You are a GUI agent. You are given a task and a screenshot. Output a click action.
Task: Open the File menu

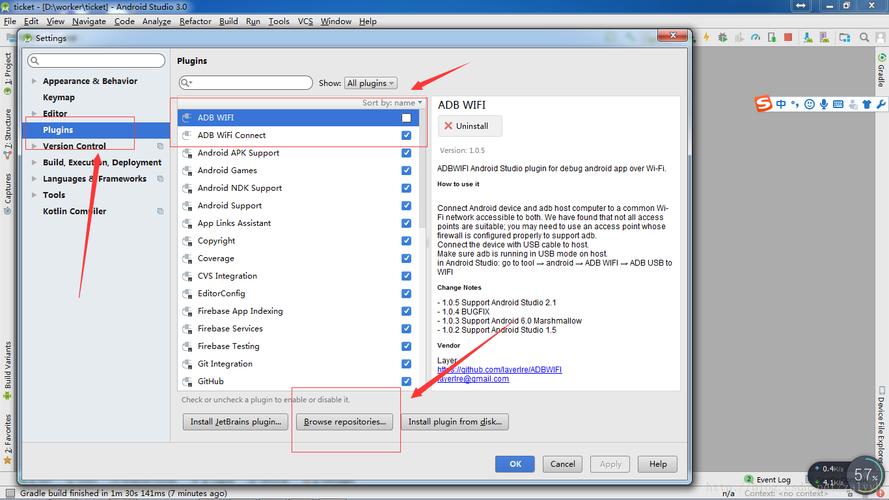[x=10, y=22]
